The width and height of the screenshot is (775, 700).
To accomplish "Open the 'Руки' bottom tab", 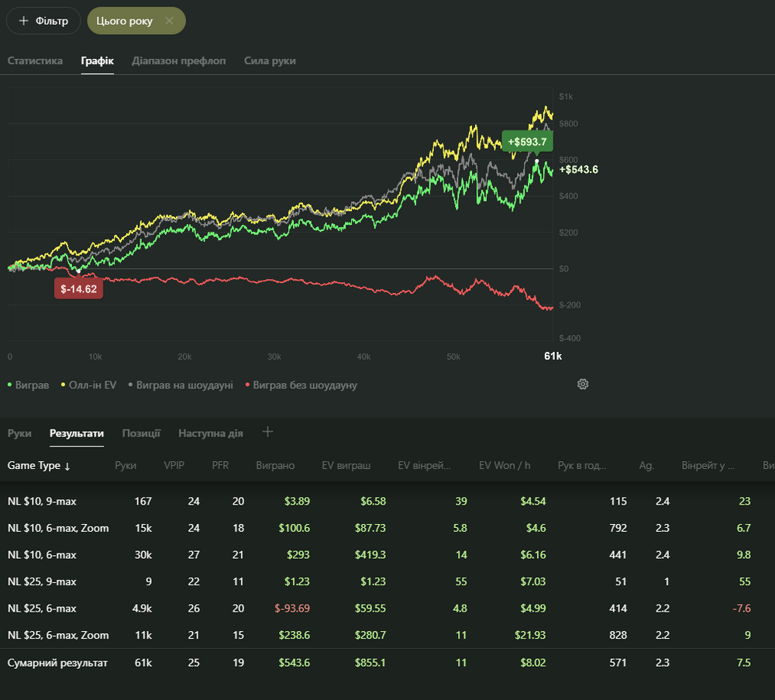I will pos(19,433).
